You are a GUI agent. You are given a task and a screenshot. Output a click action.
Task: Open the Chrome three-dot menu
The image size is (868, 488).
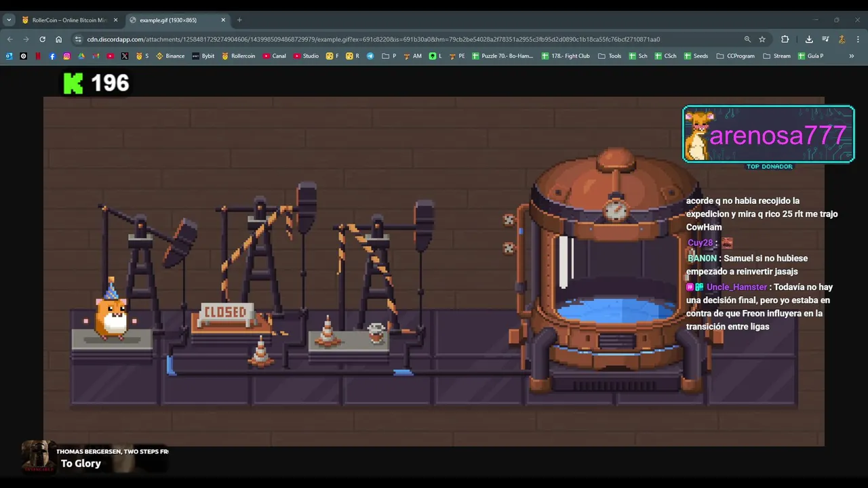coord(858,39)
